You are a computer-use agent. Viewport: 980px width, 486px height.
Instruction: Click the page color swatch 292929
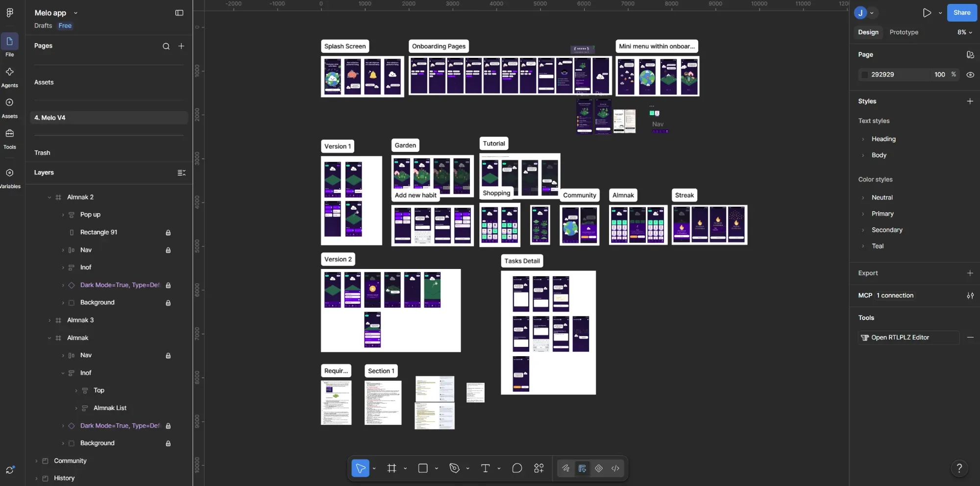click(865, 74)
